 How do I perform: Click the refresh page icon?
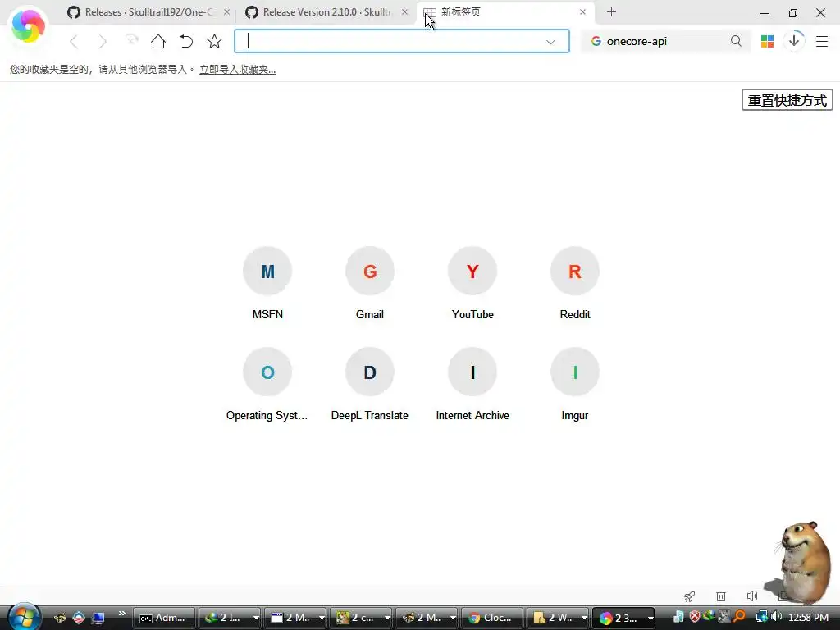131,40
